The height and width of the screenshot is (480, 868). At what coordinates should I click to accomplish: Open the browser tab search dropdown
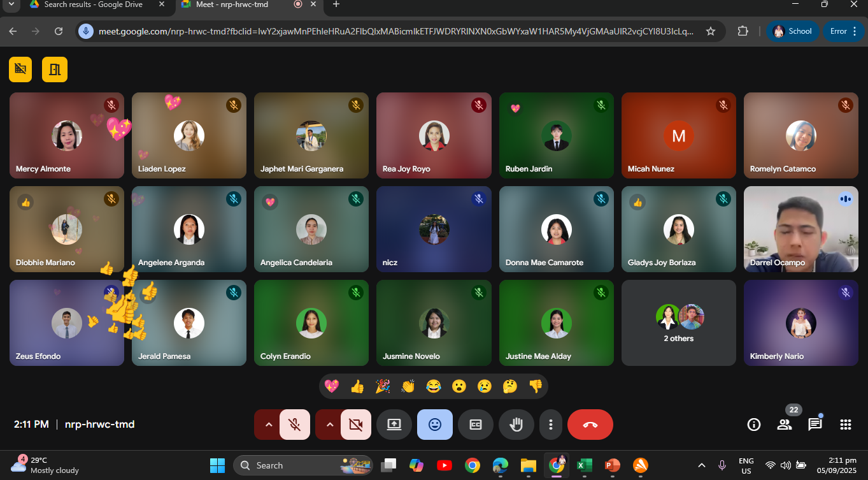10,4
